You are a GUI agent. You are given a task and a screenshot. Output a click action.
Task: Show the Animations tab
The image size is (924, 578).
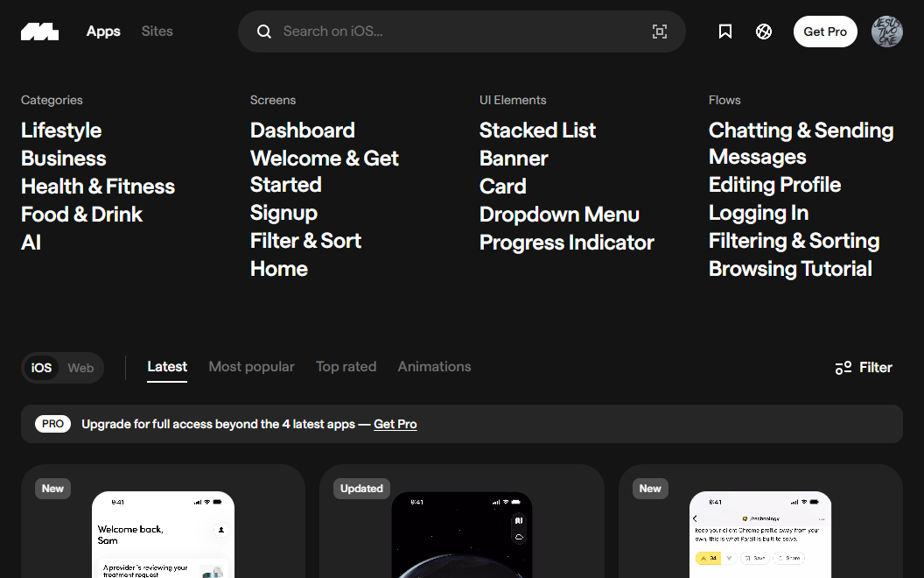click(434, 367)
